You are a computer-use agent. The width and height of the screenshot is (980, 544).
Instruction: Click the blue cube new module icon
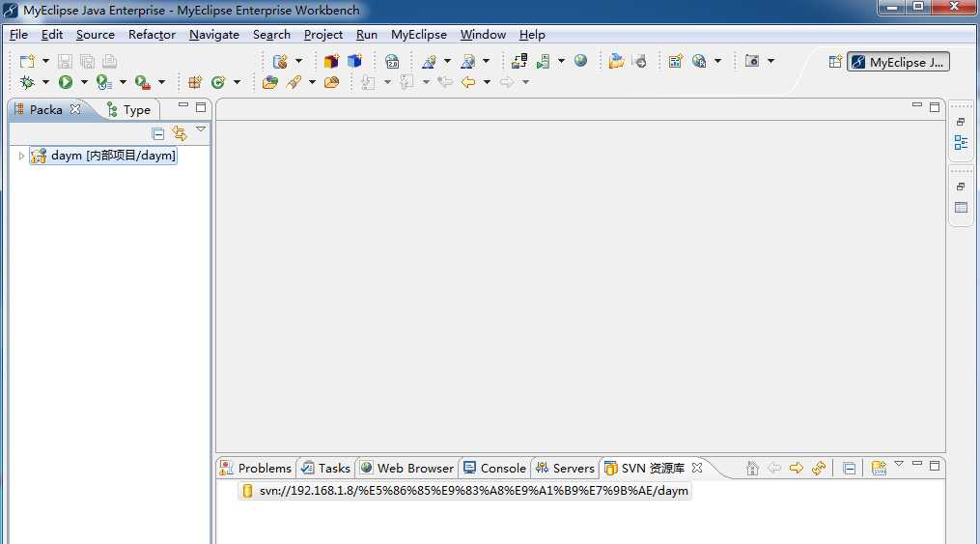click(x=355, y=61)
